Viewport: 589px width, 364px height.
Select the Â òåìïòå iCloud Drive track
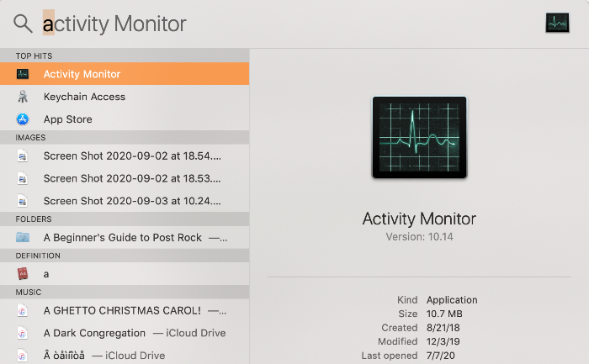click(125, 355)
